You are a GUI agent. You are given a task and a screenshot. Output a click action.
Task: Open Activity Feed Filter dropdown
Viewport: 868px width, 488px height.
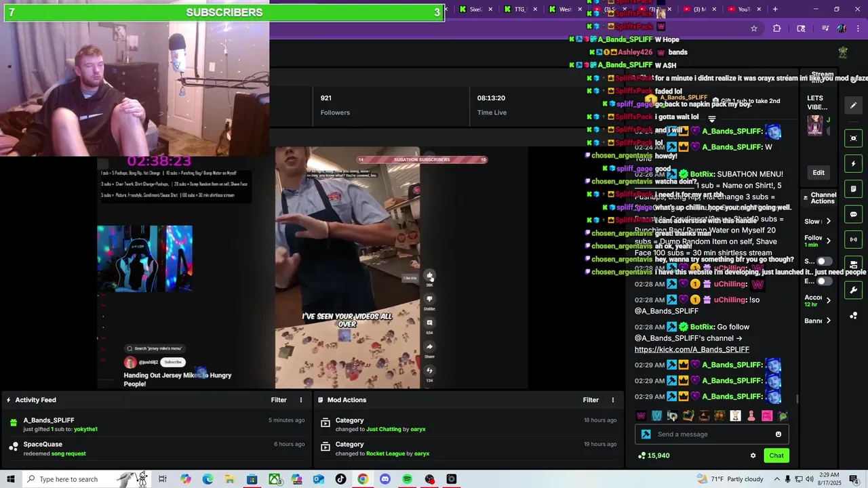[x=279, y=400]
